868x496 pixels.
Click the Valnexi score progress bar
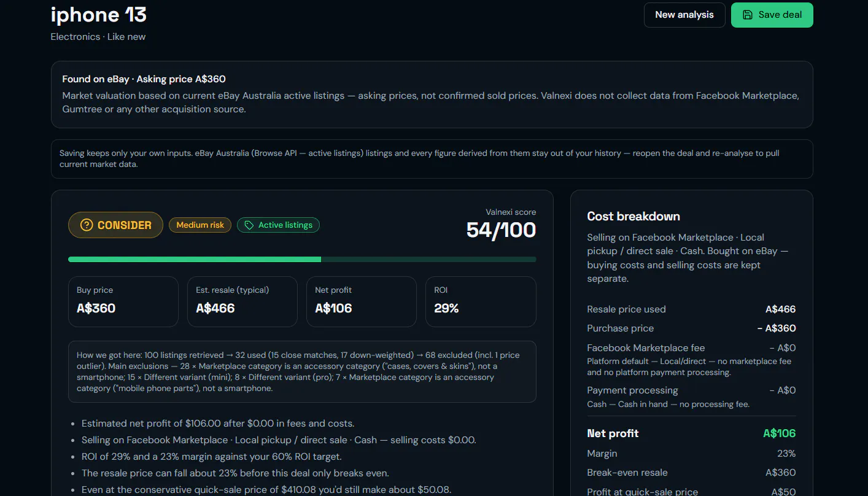pos(302,260)
